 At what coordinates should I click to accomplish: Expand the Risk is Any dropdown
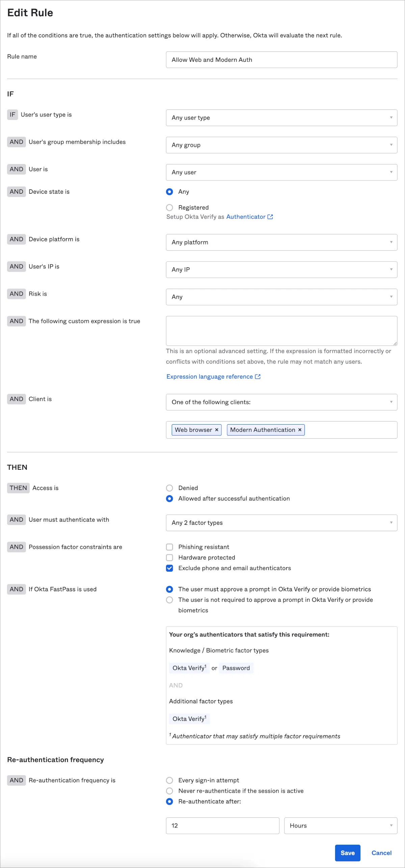[x=281, y=297]
